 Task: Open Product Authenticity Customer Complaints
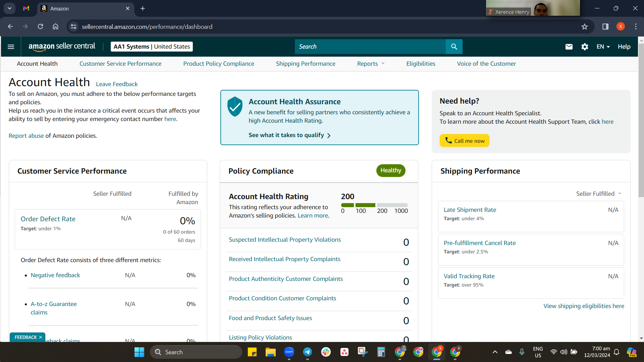coord(286,279)
